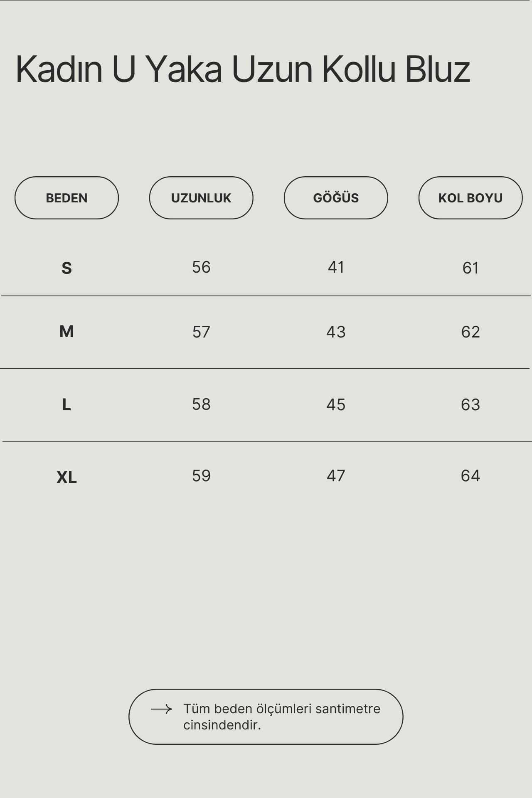The width and height of the screenshot is (532, 798).
Task: Select the chest value 43
Action: [336, 332]
